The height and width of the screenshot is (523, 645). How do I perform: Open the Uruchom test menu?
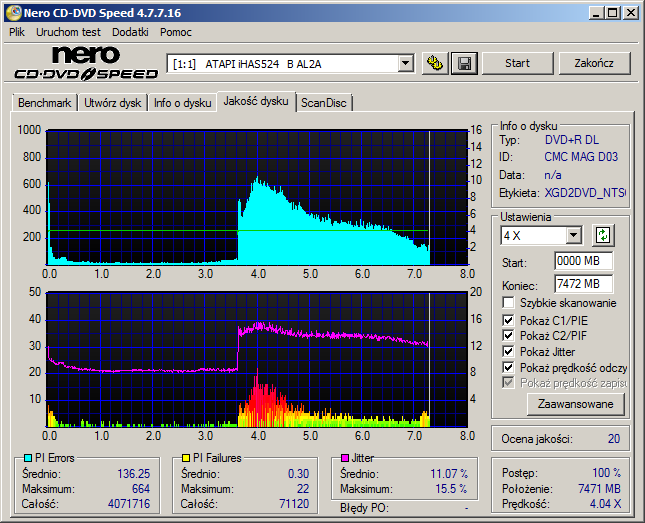(68, 32)
